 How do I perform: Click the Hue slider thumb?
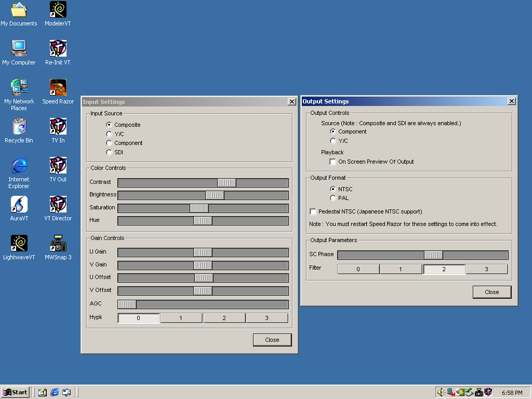(203, 221)
